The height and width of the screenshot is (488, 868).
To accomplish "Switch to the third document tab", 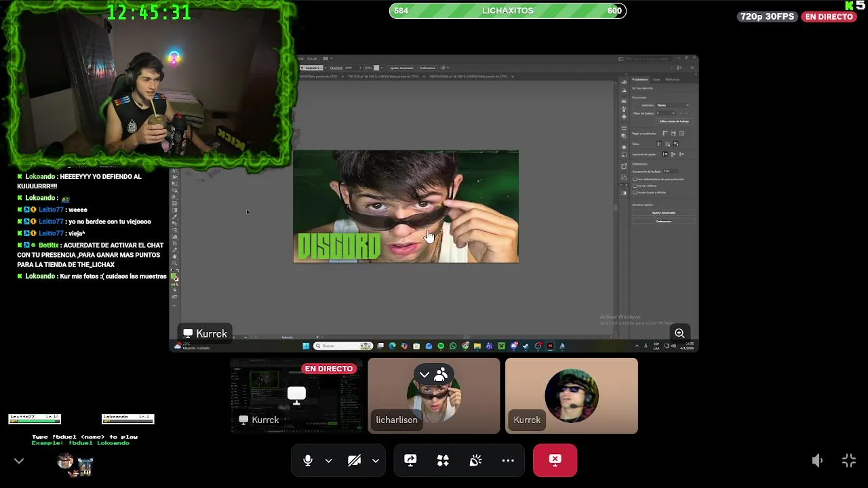I will 468,77.
